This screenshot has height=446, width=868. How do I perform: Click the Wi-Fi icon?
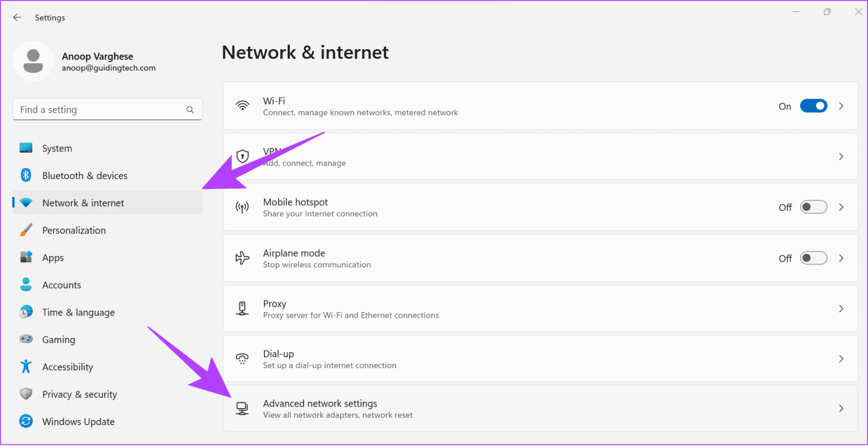point(242,106)
